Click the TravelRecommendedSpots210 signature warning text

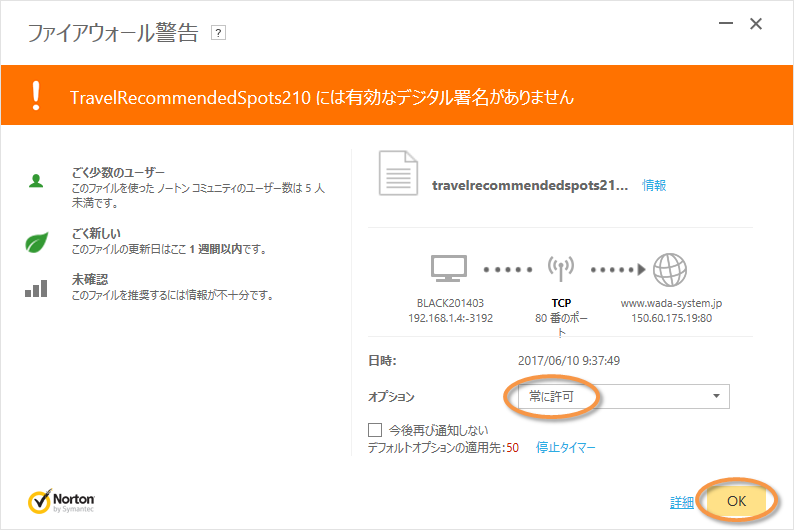click(x=322, y=97)
